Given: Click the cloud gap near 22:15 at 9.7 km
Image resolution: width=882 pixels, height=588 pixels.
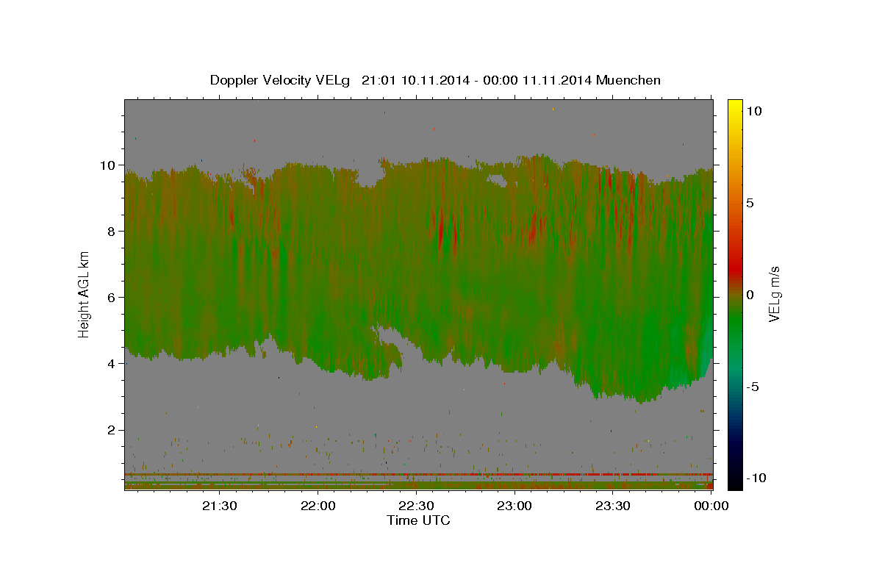Looking at the screenshot, I should 370,175.
